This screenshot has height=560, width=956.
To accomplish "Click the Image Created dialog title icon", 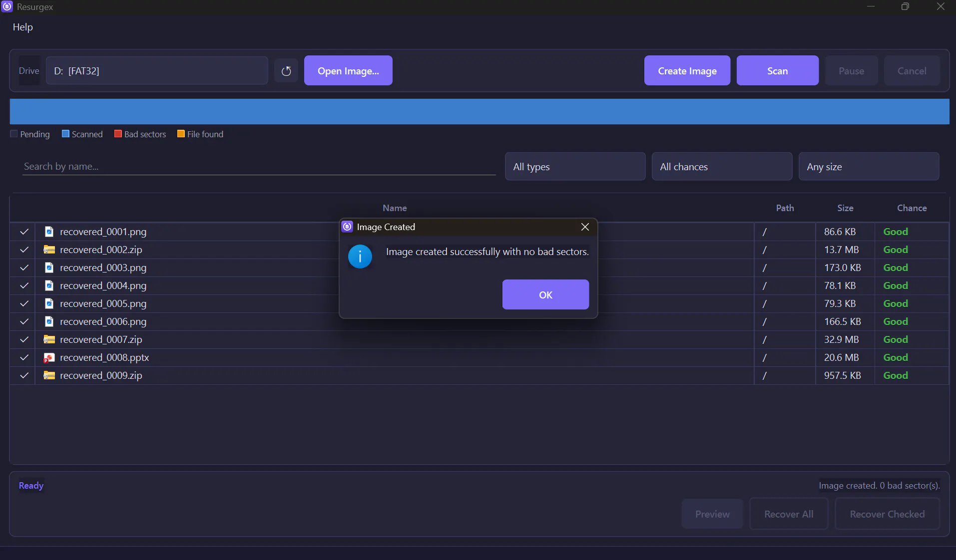I will pyautogui.click(x=347, y=227).
